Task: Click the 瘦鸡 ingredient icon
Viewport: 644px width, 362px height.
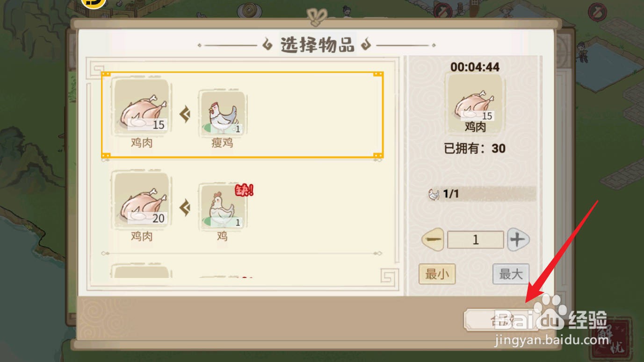Action: pyautogui.click(x=222, y=114)
